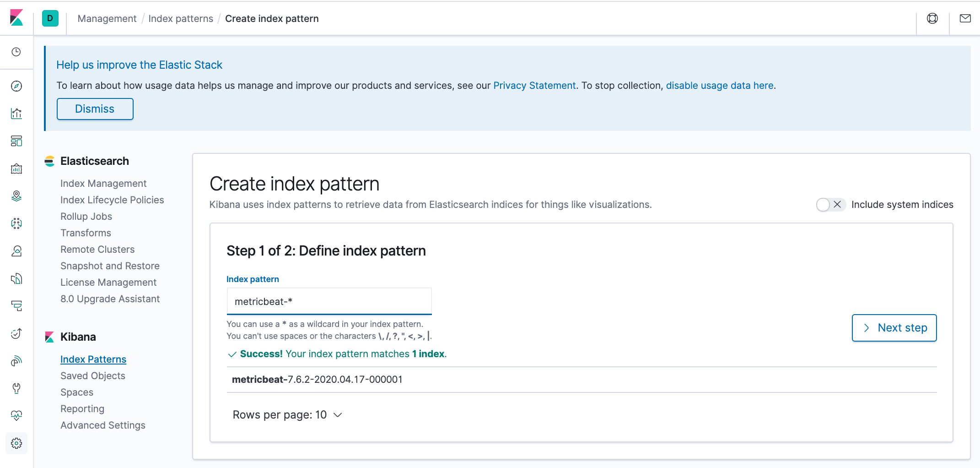980x468 pixels.
Task: Click Step 1 of 2 heading
Action: tap(326, 251)
